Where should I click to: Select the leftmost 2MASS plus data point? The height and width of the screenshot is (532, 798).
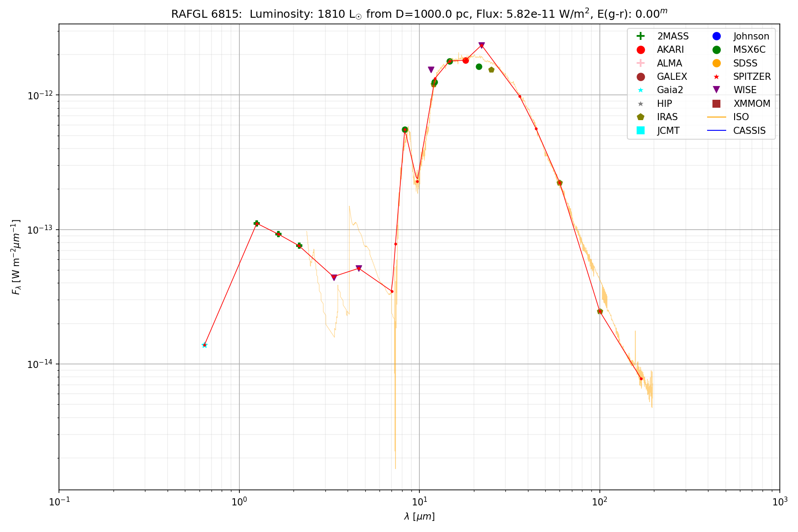256,223
